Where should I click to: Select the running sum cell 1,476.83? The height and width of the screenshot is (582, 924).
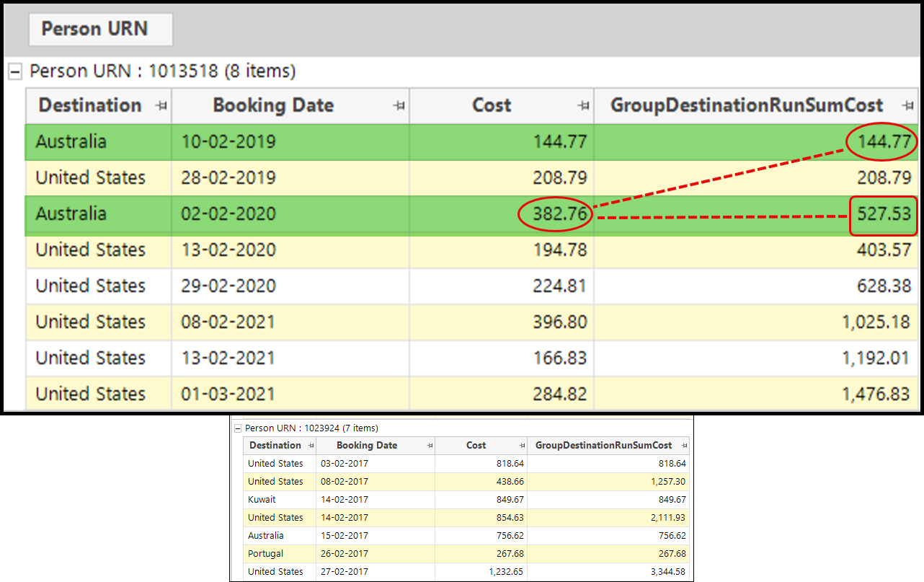point(756,394)
